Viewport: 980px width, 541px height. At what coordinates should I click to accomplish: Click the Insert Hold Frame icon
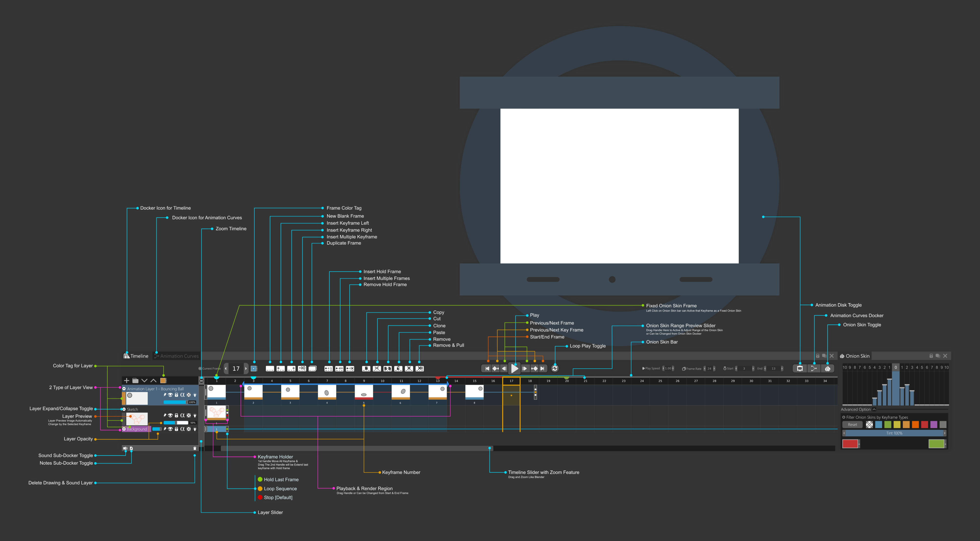pyautogui.click(x=329, y=369)
